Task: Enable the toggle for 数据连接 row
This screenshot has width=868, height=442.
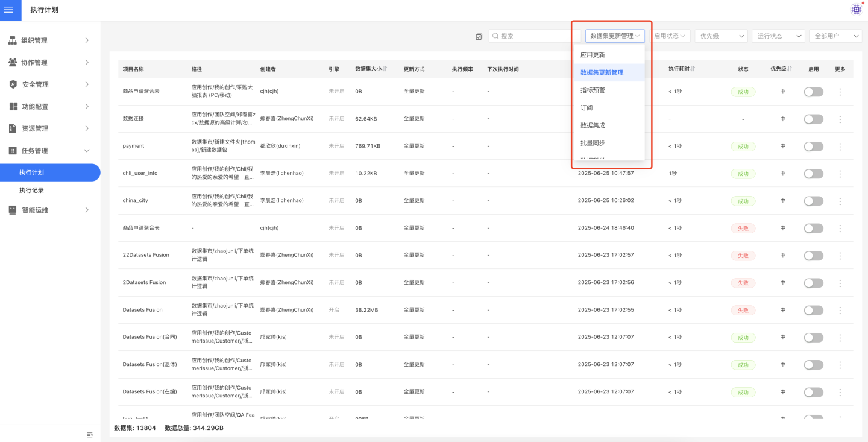Action: pos(813,119)
